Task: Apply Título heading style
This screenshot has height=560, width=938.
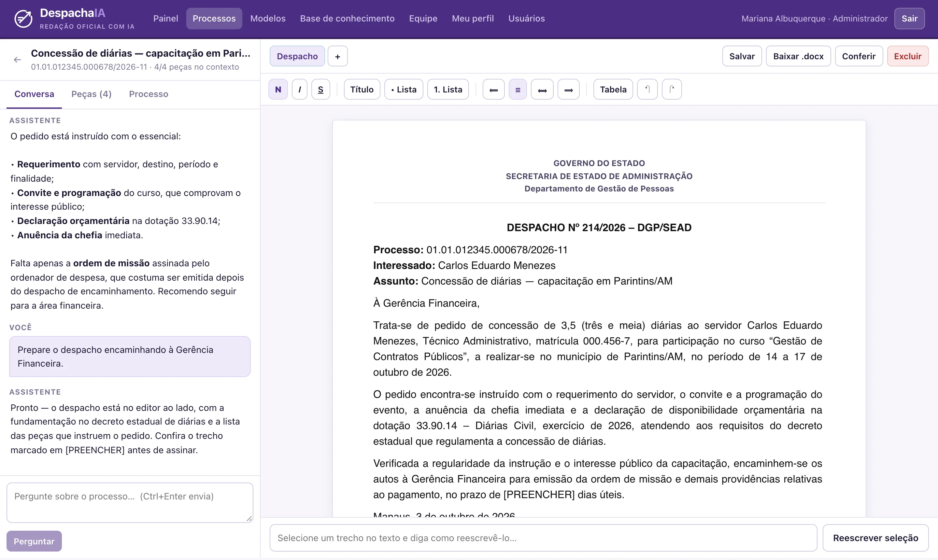Action: (362, 90)
